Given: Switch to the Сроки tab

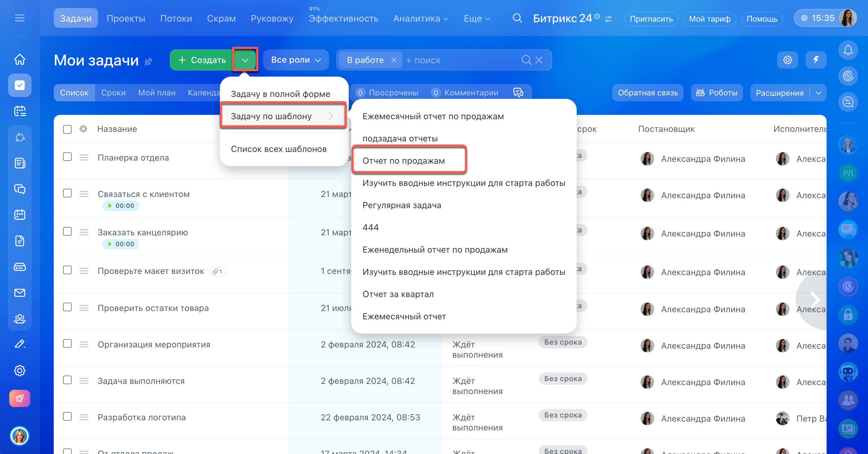Looking at the screenshot, I should [113, 93].
